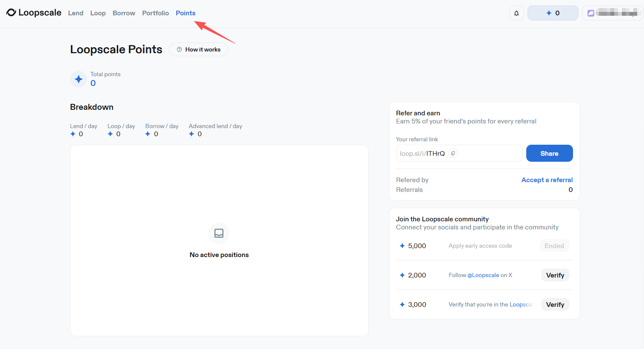
Task: Click the Loopscale logo
Action: [x=34, y=13]
